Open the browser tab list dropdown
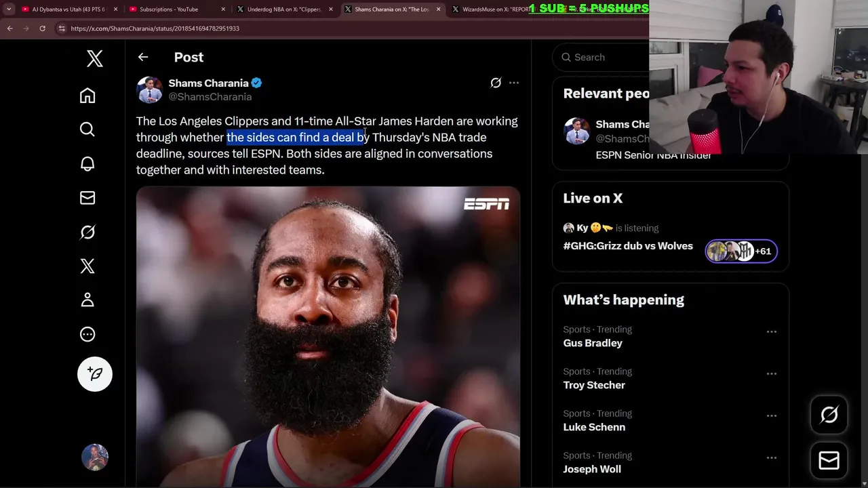 9,9
